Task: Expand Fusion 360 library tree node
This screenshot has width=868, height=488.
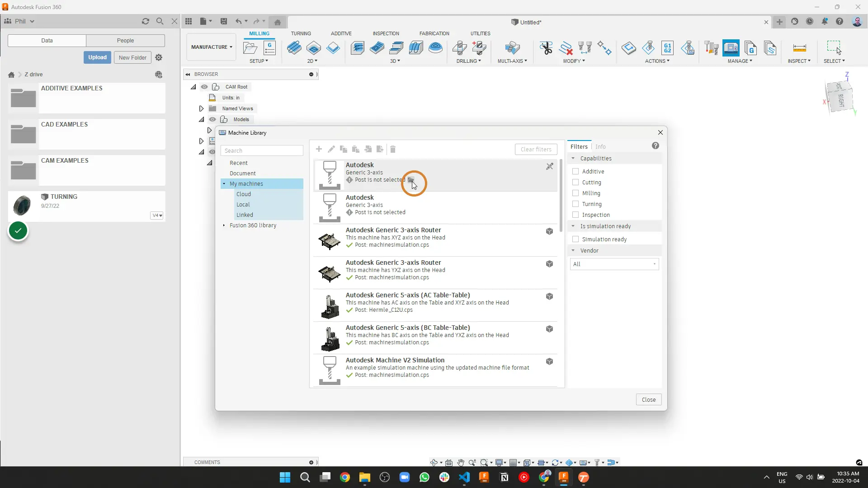Action: click(224, 225)
